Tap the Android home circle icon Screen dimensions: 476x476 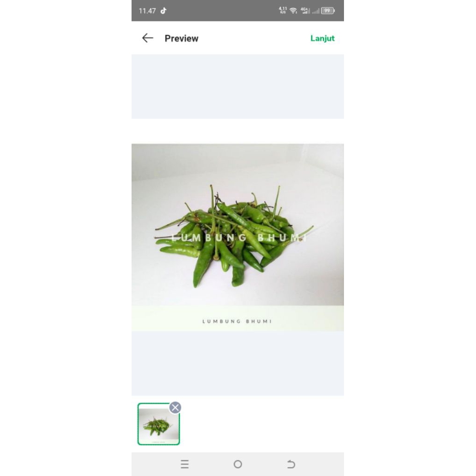[238, 464]
